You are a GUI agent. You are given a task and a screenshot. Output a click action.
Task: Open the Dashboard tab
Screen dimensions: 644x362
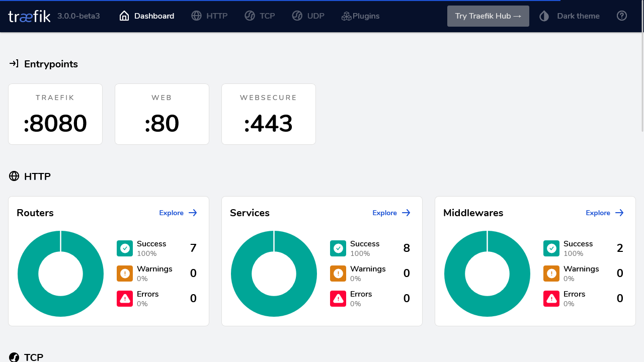pyautogui.click(x=147, y=16)
